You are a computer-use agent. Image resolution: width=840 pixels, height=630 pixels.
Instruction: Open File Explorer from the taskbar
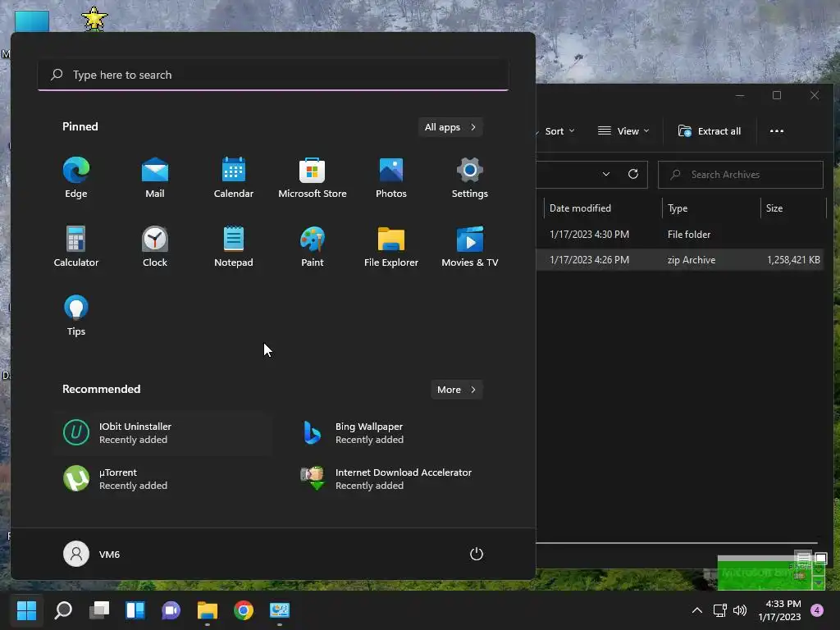(208, 610)
